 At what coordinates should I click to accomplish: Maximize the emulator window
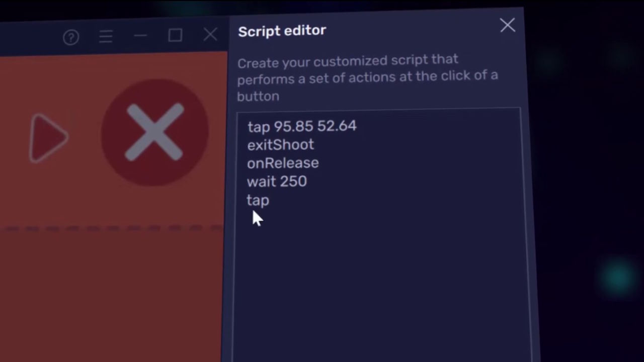(175, 35)
